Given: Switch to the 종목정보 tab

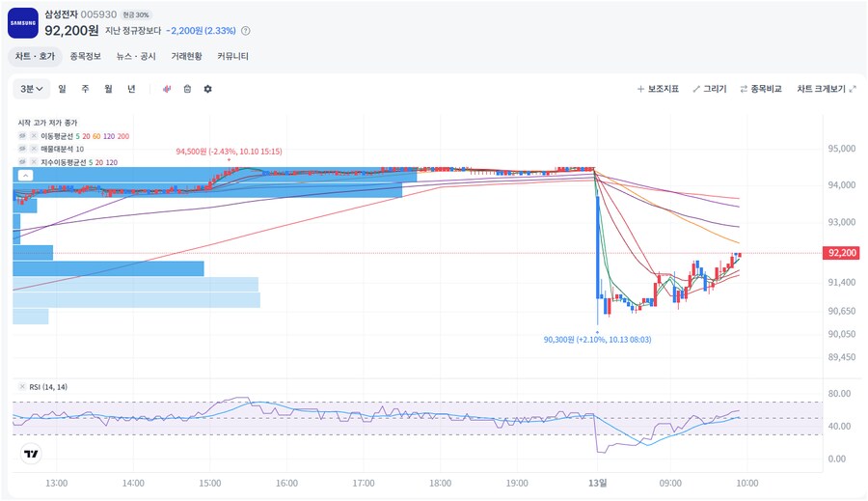Looking at the screenshot, I should point(85,57).
